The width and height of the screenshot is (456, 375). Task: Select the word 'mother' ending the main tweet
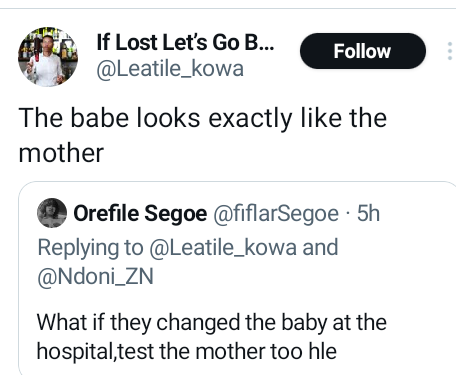pyautogui.click(x=61, y=153)
